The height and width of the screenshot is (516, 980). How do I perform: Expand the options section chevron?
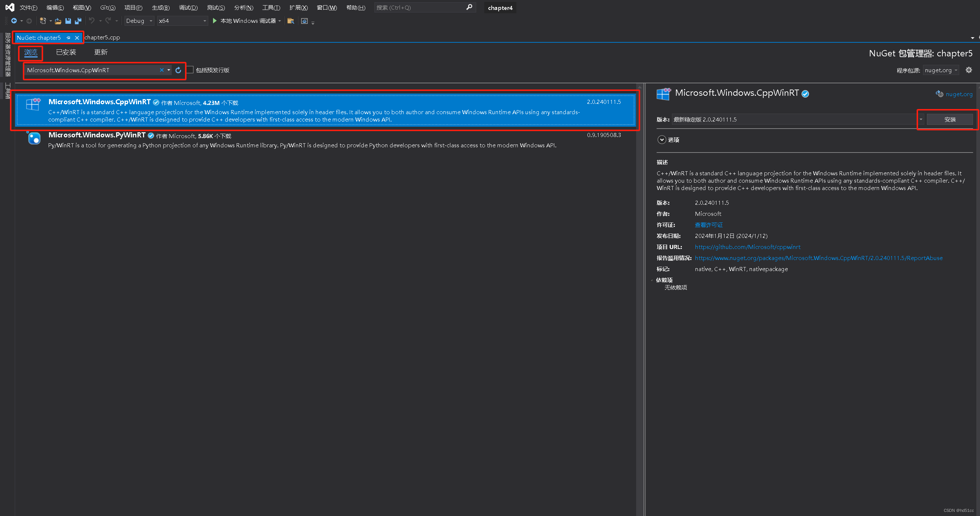point(662,140)
